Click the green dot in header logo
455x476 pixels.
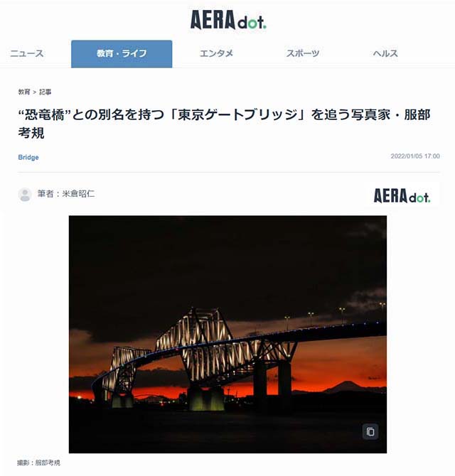coord(265,27)
